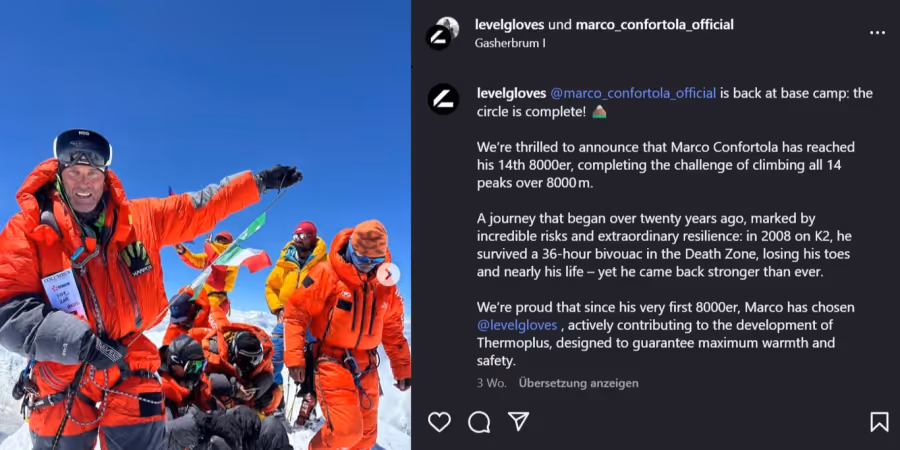Save the post with the bookmark icon
900x450 pixels.
pos(879,422)
